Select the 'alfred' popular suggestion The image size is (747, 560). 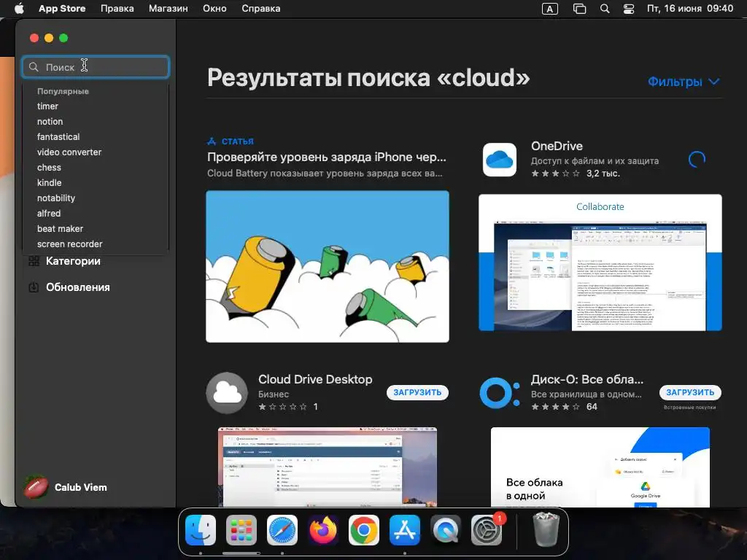tap(49, 214)
